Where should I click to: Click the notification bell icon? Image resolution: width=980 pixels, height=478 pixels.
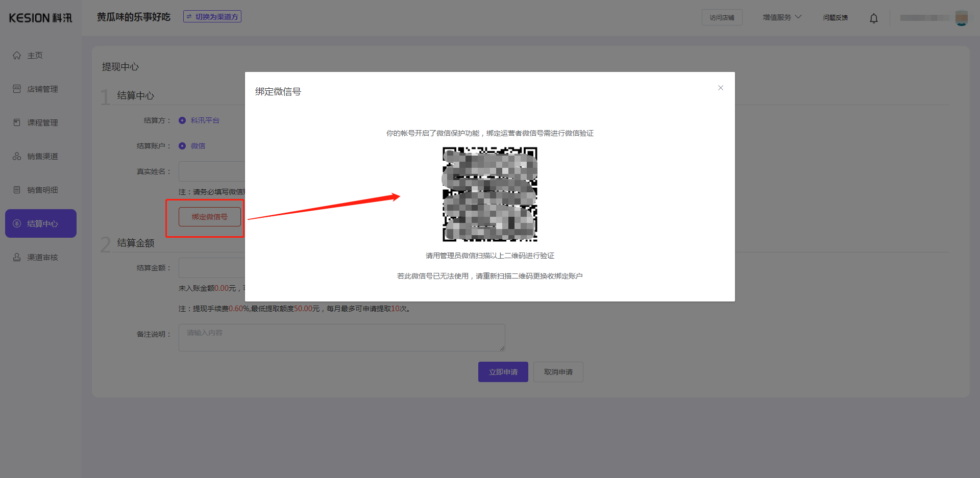click(x=873, y=18)
